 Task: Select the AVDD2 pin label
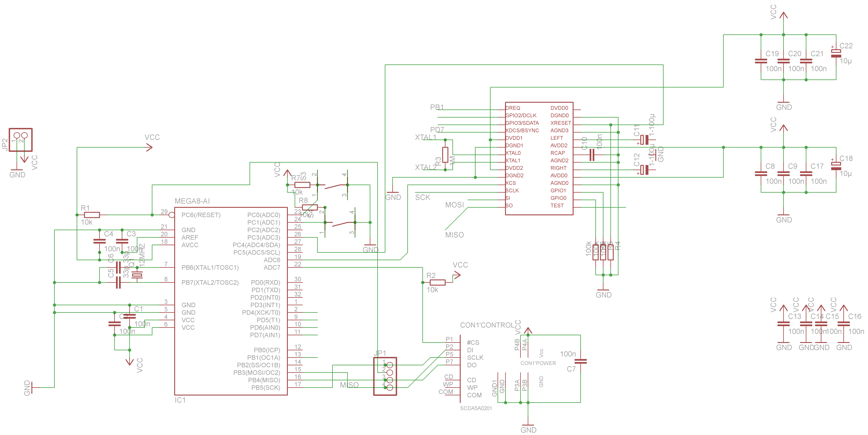tap(559, 146)
